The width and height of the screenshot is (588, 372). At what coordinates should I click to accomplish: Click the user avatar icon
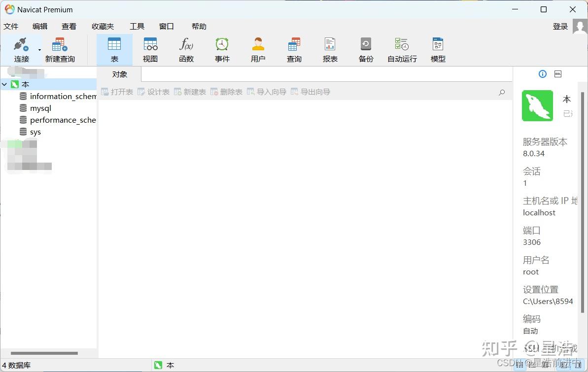(580, 27)
